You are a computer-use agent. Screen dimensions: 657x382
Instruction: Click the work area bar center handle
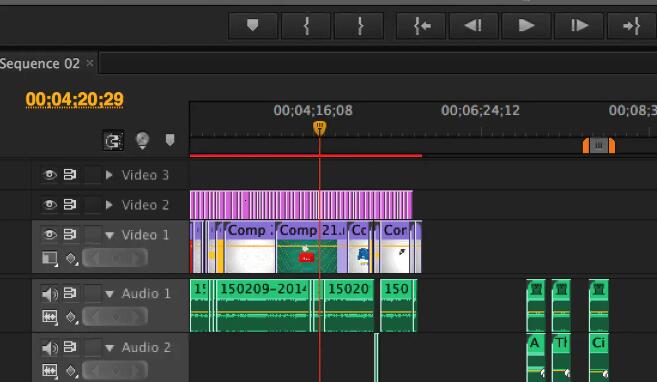click(x=599, y=146)
